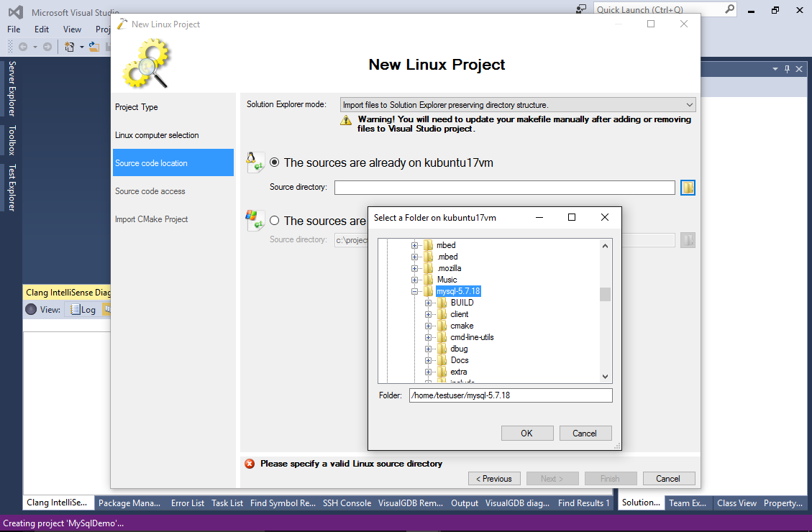Click the Log view notebook icon
This screenshot has height=532, width=812.
click(75, 309)
